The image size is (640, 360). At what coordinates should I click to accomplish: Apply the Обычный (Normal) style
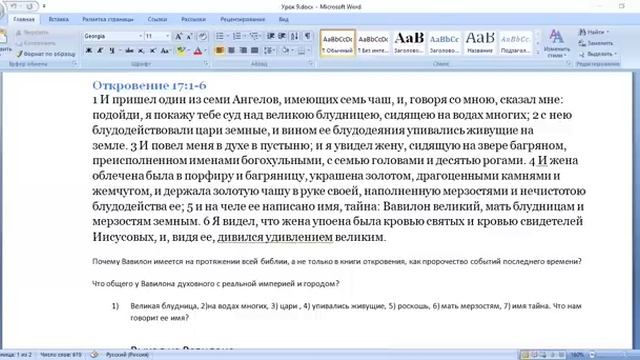(x=338, y=43)
